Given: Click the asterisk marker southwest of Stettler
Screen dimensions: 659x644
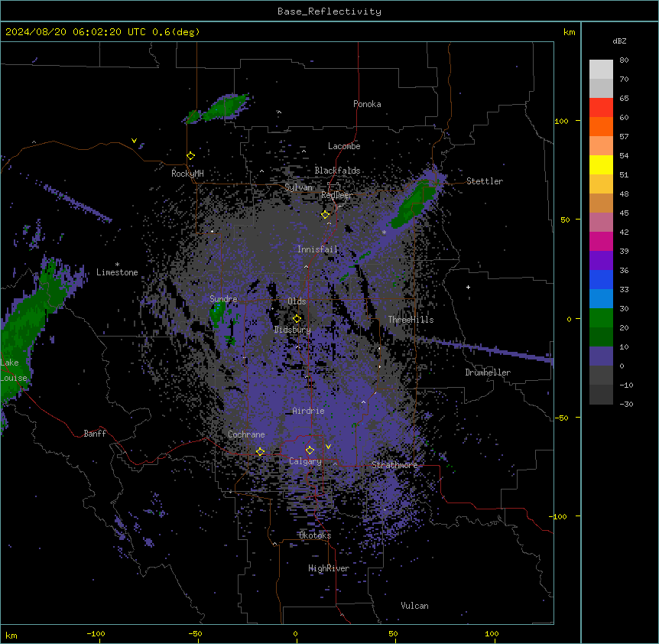Looking at the screenshot, I should (384, 233).
